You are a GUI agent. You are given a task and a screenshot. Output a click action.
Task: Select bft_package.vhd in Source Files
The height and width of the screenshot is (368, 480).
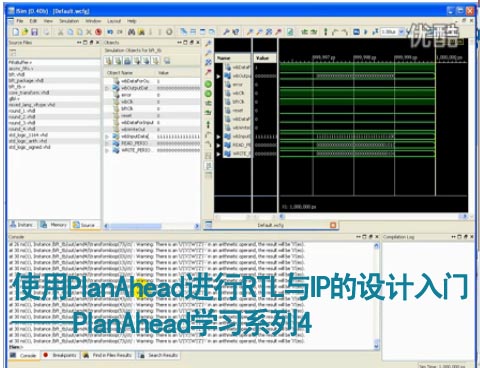point(26,80)
